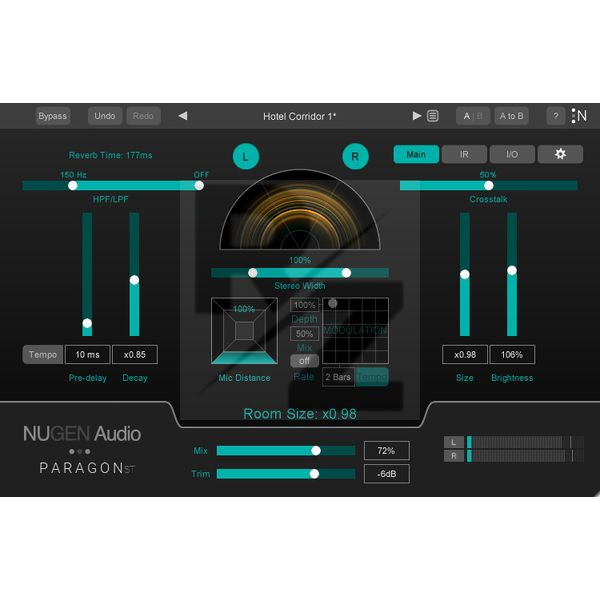600x600 pixels.
Task: Click the HPF handle at 150 Hz
Action: pos(73,186)
